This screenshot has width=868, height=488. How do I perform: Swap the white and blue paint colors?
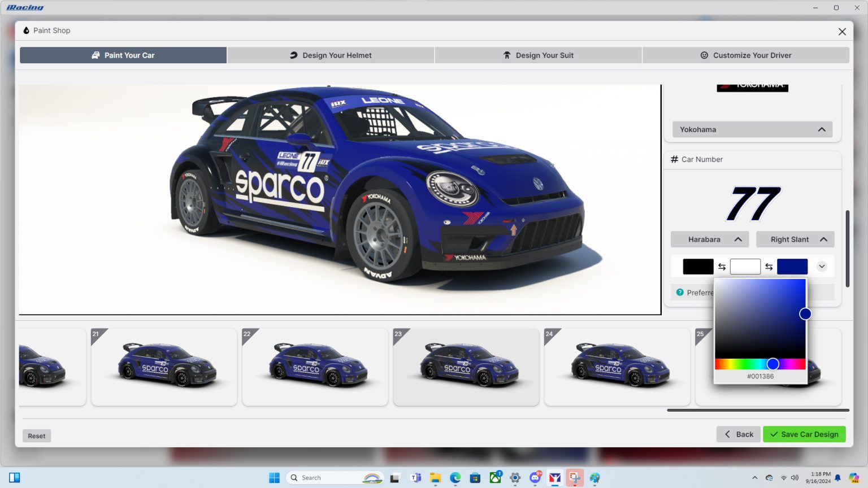[769, 266]
